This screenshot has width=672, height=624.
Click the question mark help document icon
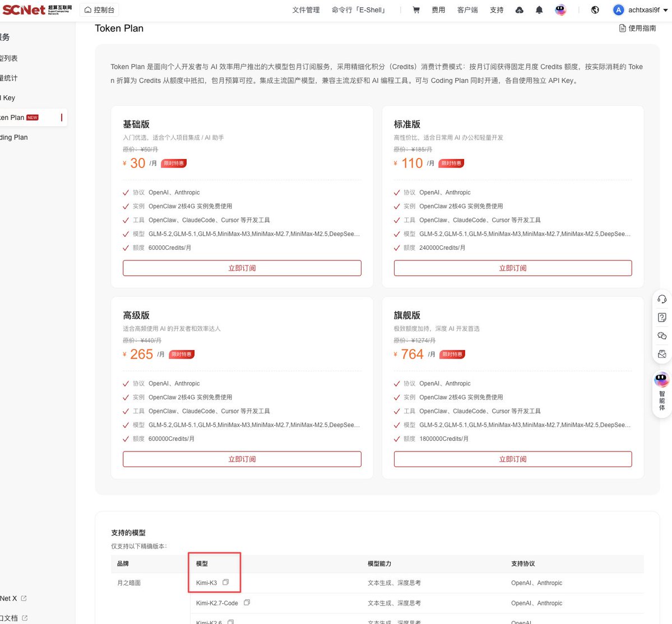tap(662, 318)
